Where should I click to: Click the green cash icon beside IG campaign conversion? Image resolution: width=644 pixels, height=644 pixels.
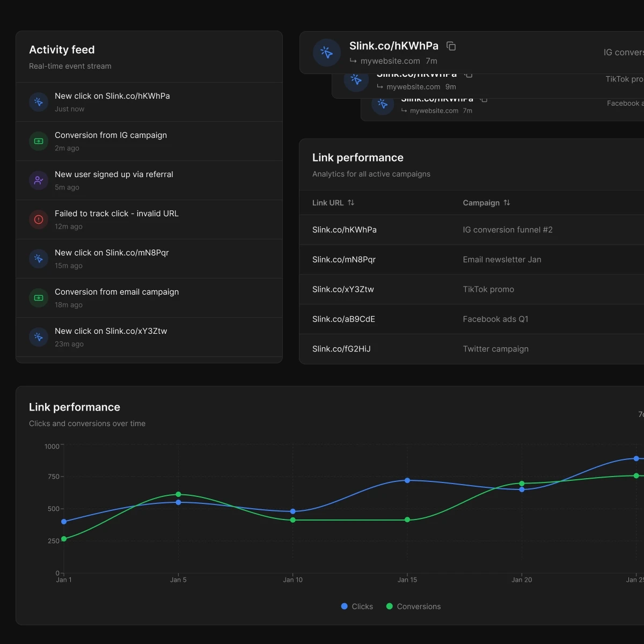click(39, 141)
